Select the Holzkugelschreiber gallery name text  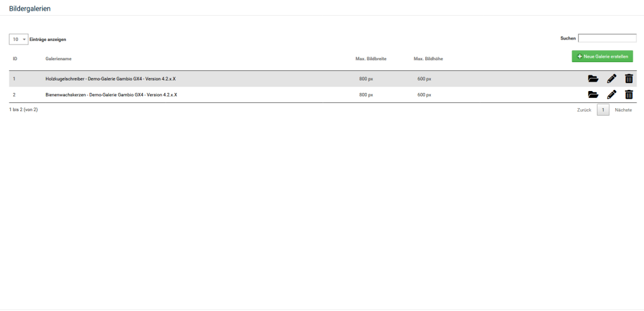111,79
